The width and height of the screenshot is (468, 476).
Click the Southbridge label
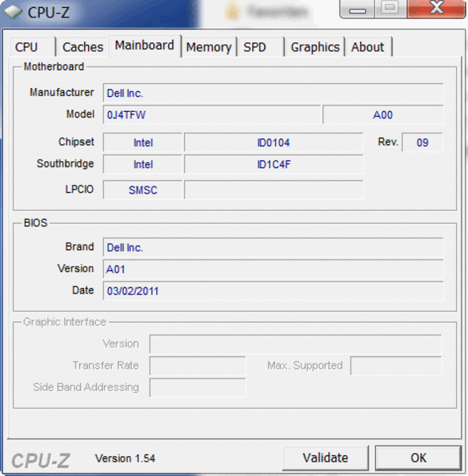[x=65, y=163]
